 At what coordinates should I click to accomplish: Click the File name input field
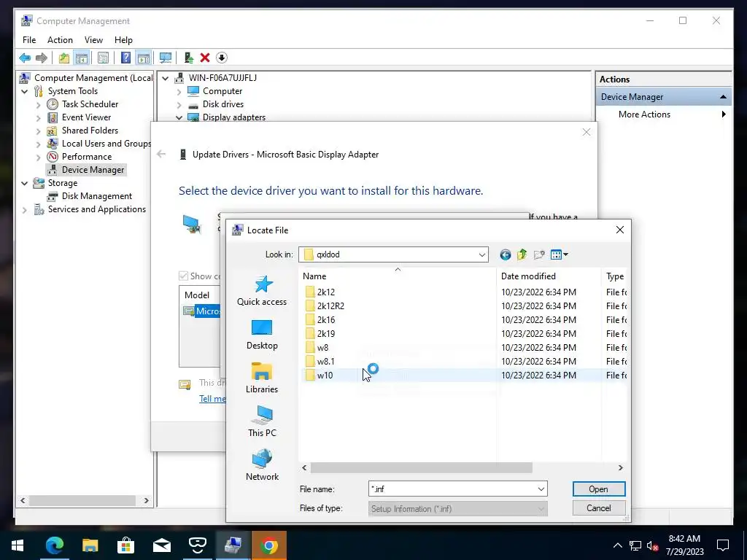[x=452, y=489]
